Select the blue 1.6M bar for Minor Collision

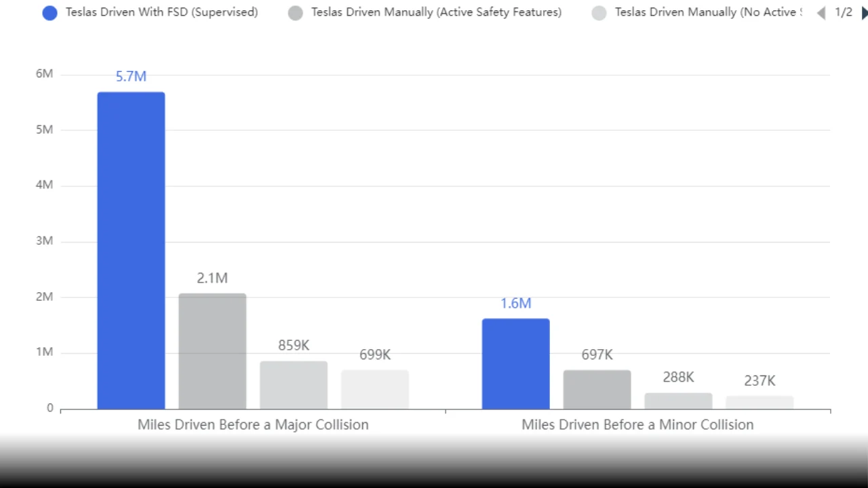click(516, 364)
